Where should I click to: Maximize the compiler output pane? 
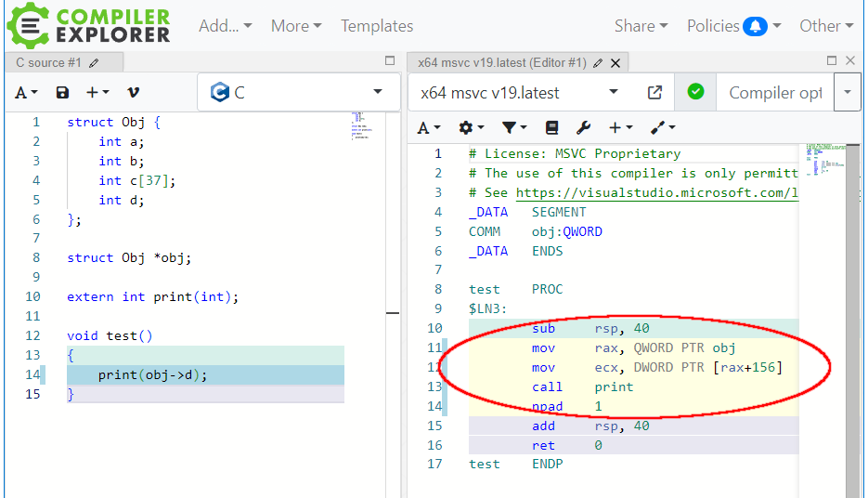[832, 60]
